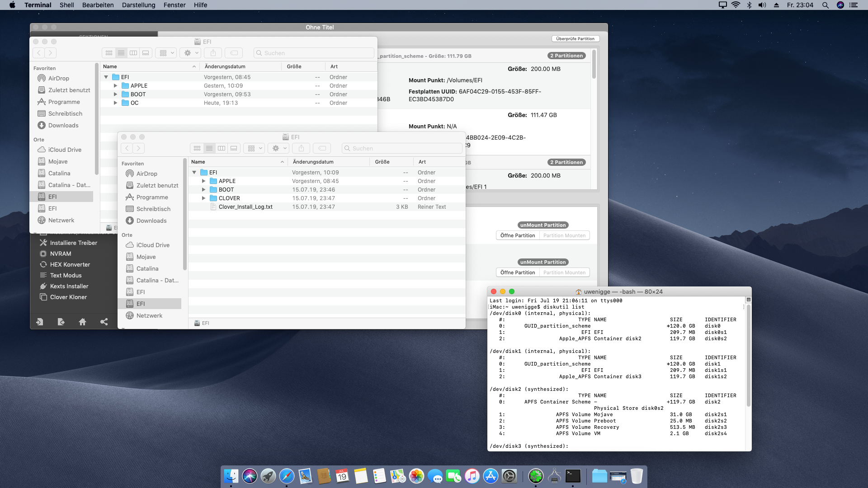The image size is (868, 488).
Task: Click the export configuration icon in Clover Configurator
Action: pyautogui.click(x=61, y=322)
